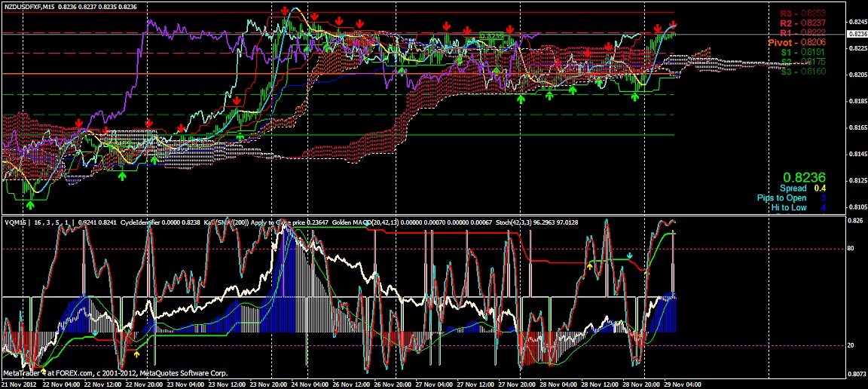
Task: Click 0.8073 on the indicator scale
Action: pyautogui.click(x=857, y=375)
